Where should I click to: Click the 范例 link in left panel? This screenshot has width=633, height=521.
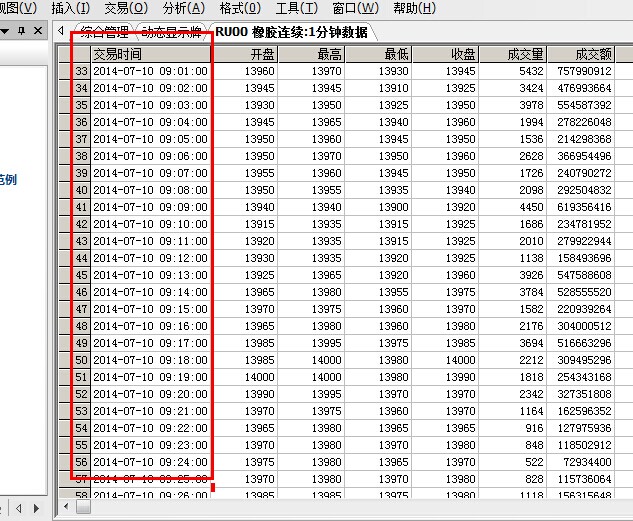coord(8,180)
